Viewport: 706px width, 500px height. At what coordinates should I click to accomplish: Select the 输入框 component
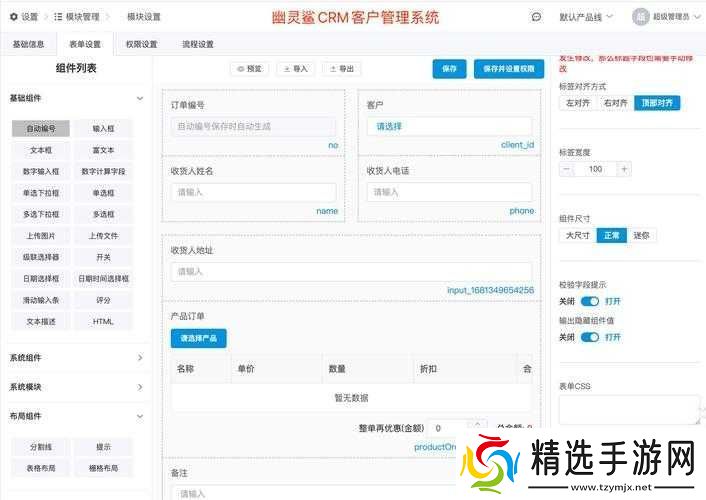coord(104,128)
